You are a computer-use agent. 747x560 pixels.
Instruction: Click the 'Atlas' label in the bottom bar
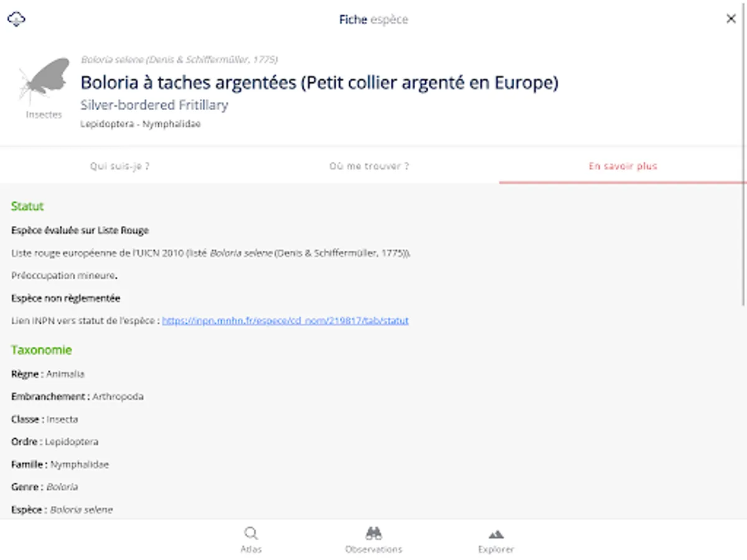point(251,549)
